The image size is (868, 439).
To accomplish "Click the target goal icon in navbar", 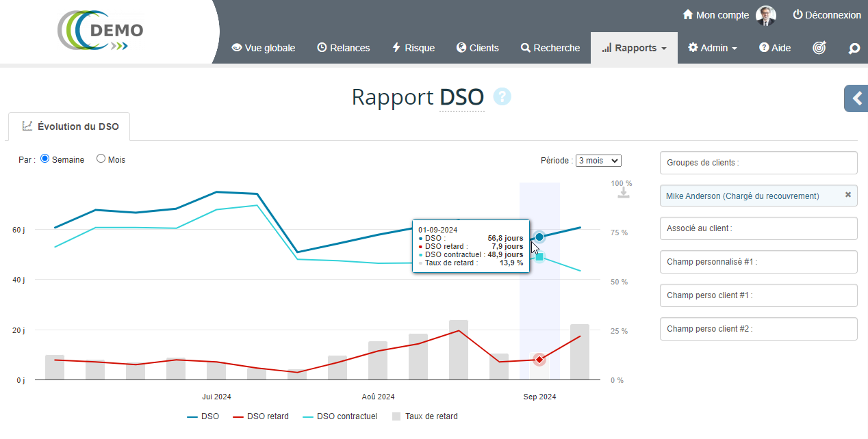I will (x=819, y=48).
